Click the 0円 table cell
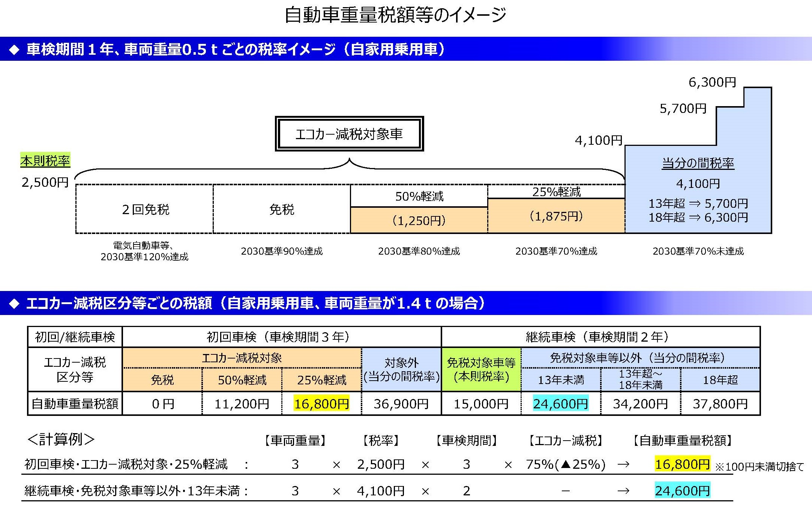 162,403
